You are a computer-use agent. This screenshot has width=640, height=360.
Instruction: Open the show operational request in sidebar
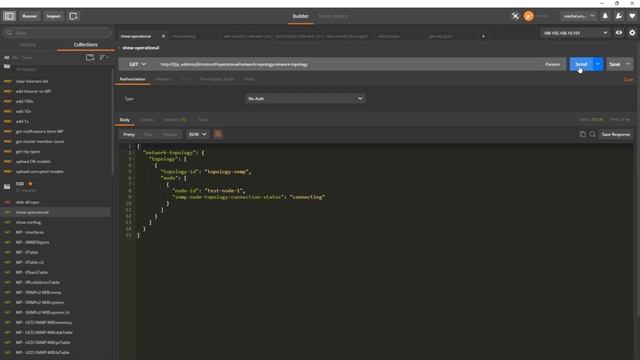pyautogui.click(x=56, y=212)
